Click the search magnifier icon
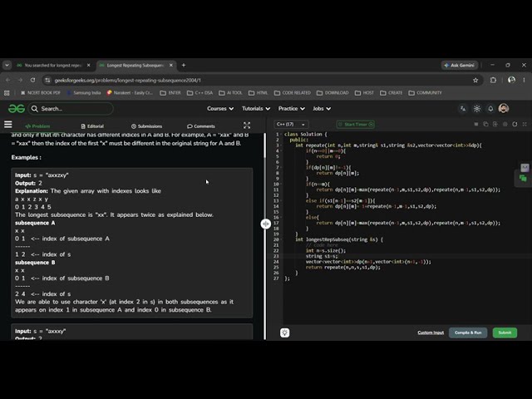 coord(35,109)
